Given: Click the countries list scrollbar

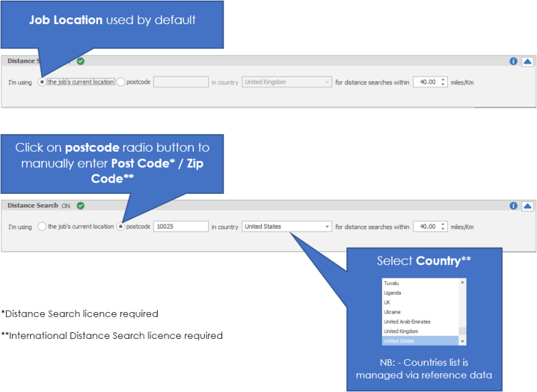Looking at the screenshot, I should coord(462,312).
